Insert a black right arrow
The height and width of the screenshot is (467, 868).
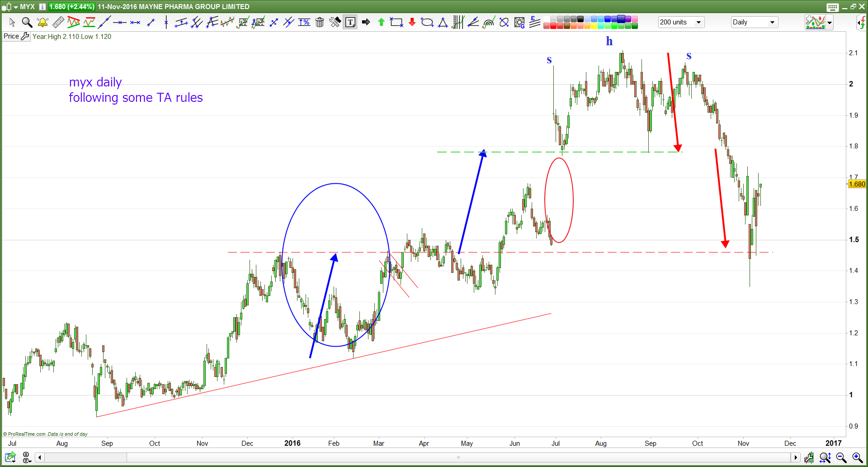tap(366, 22)
